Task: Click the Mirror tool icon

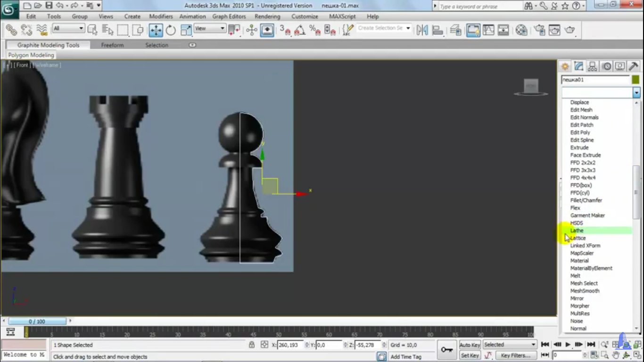Action: [422, 30]
